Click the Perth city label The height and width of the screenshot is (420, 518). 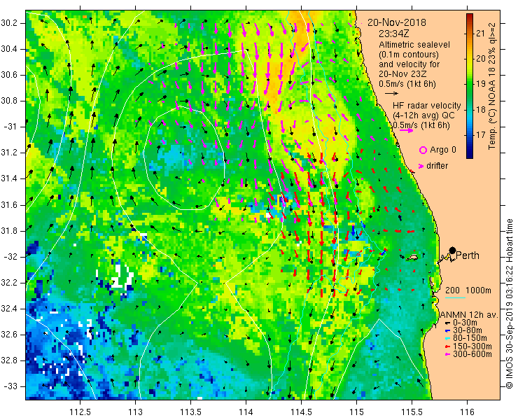pyautogui.click(x=468, y=255)
